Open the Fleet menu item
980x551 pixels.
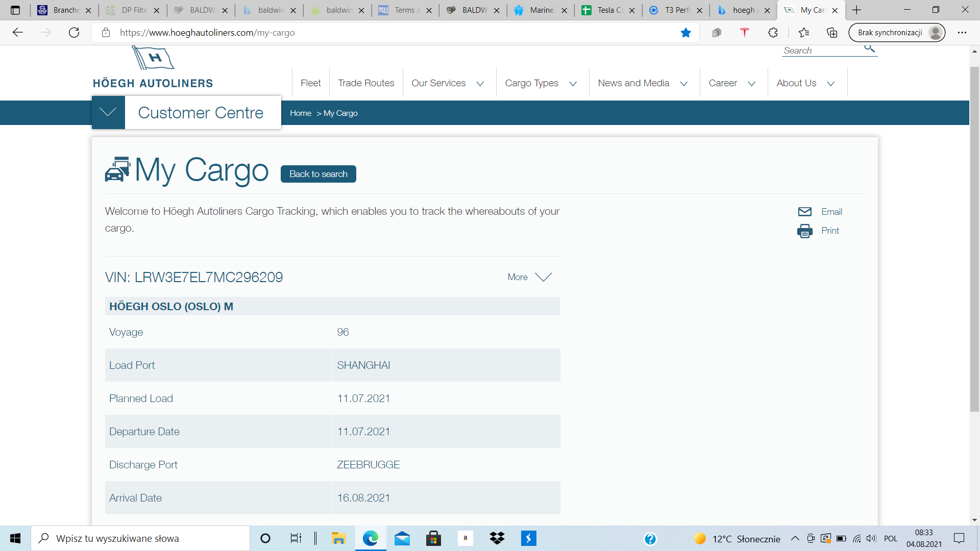pyautogui.click(x=310, y=83)
